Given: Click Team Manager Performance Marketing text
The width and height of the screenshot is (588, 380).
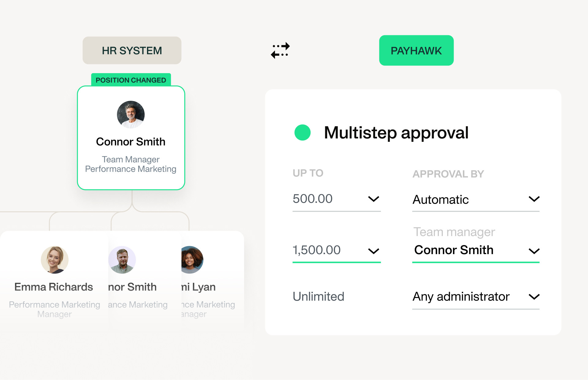Looking at the screenshot, I should 131,164.
